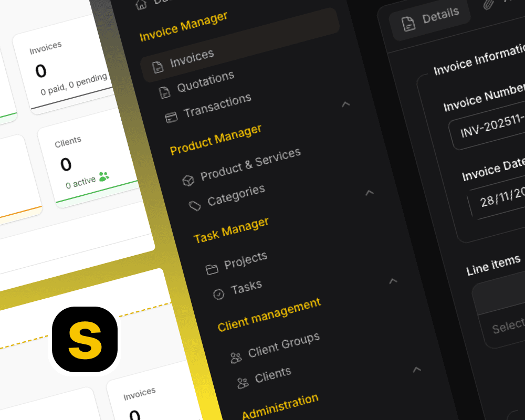Switch to the Details tab

(430, 16)
